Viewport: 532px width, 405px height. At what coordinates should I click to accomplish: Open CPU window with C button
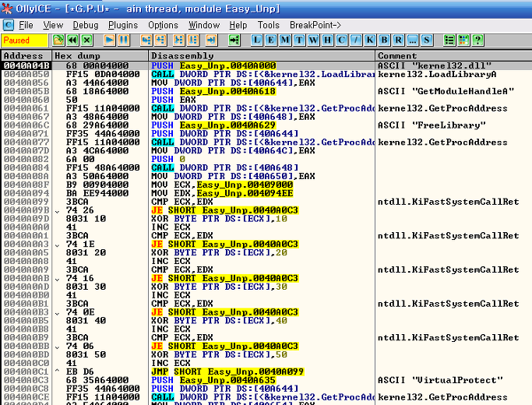coord(341,40)
